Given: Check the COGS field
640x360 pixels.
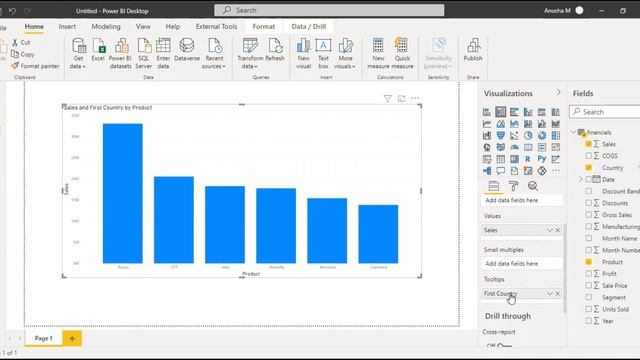Looking at the screenshot, I should (x=589, y=156).
